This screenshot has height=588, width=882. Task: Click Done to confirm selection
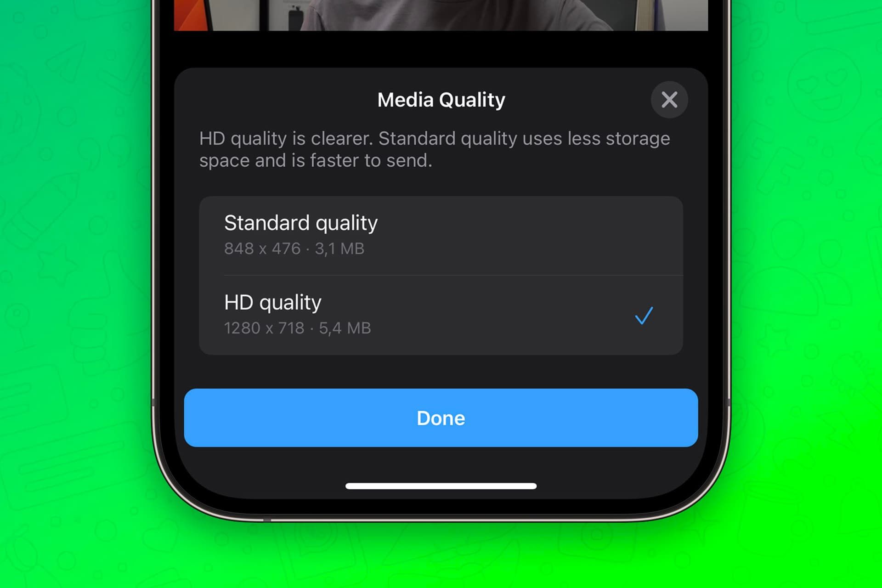tap(441, 418)
